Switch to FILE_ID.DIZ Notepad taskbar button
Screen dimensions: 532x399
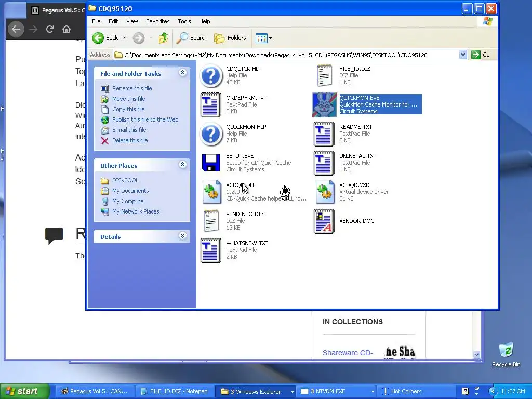pyautogui.click(x=175, y=392)
